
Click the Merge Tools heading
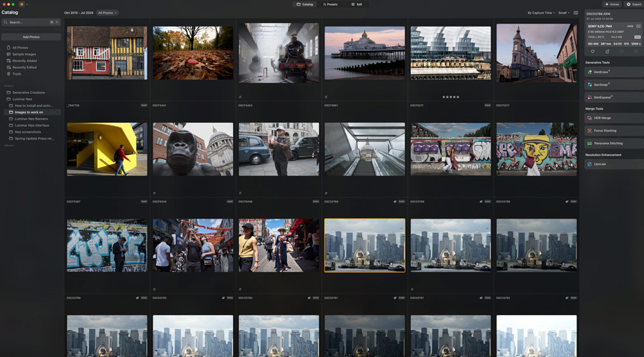click(594, 109)
